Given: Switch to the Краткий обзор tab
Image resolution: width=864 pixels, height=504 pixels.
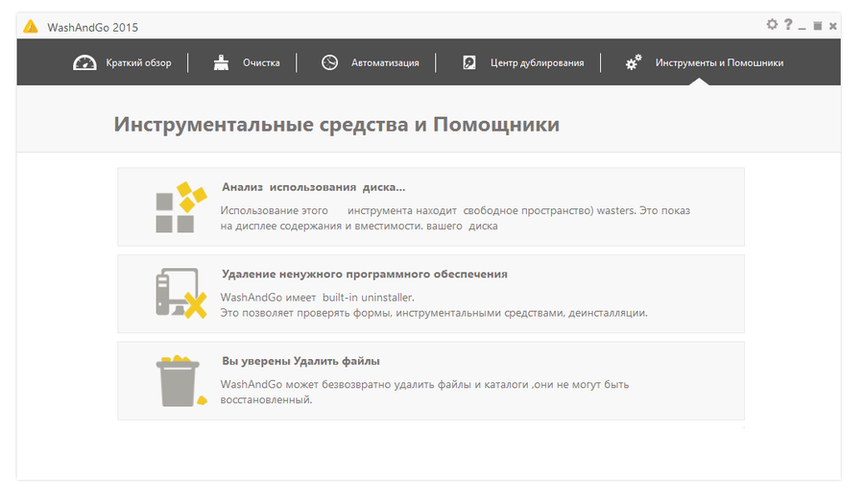Looking at the screenshot, I should point(122,62).
